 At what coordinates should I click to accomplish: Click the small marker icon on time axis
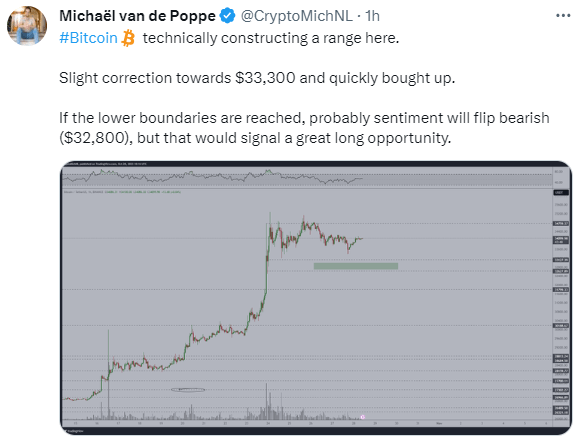362,417
